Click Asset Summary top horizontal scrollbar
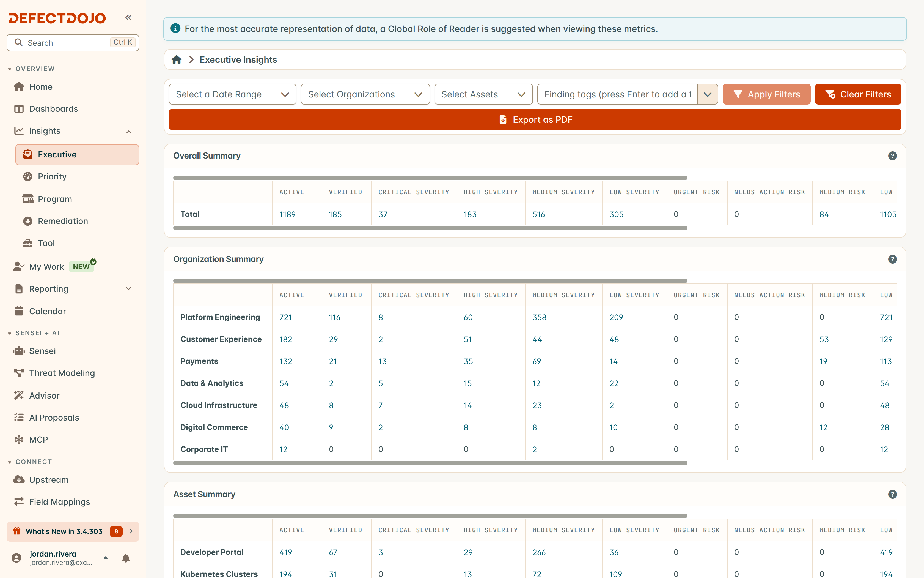Image resolution: width=924 pixels, height=578 pixels. coord(430,516)
